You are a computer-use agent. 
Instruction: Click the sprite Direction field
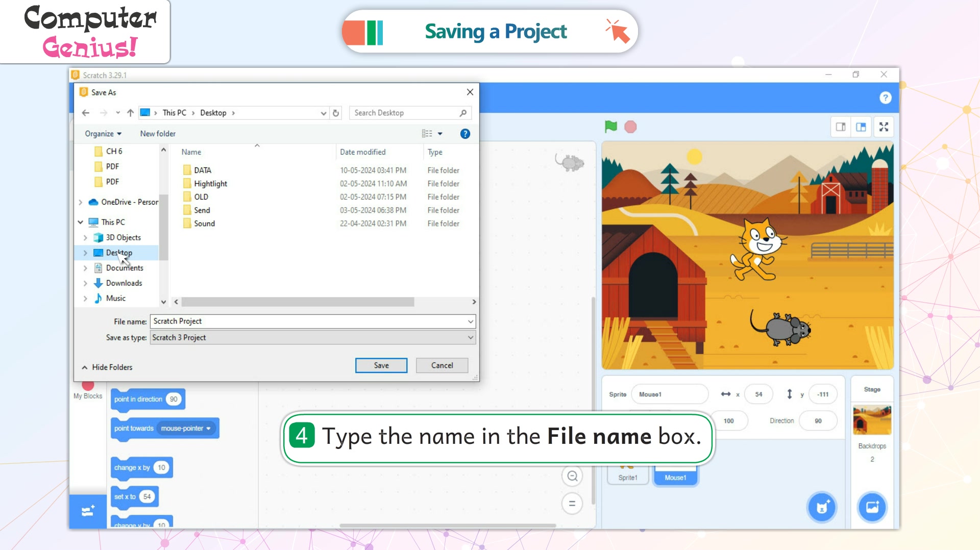[x=818, y=421]
